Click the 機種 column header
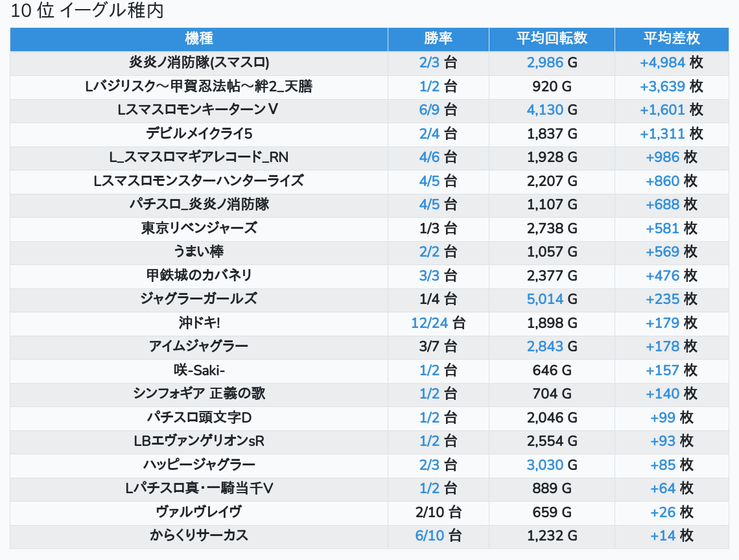This screenshot has width=739, height=560. pyautogui.click(x=199, y=38)
